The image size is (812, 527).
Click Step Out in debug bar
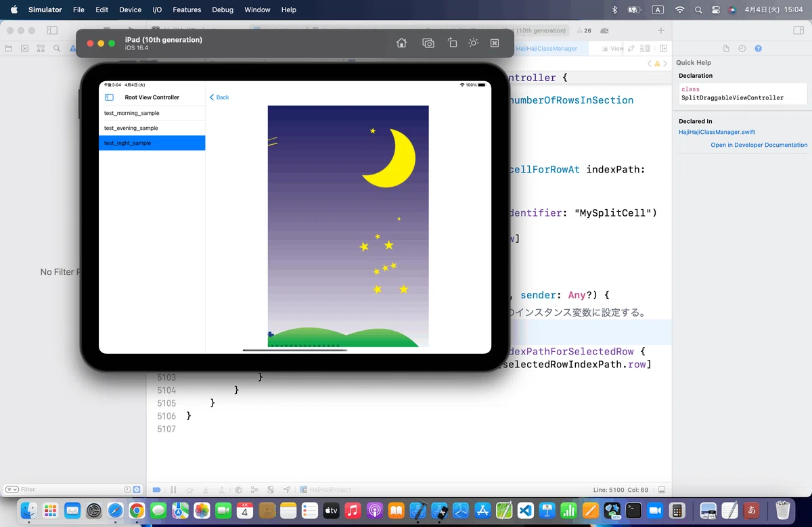click(x=222, y=490)
